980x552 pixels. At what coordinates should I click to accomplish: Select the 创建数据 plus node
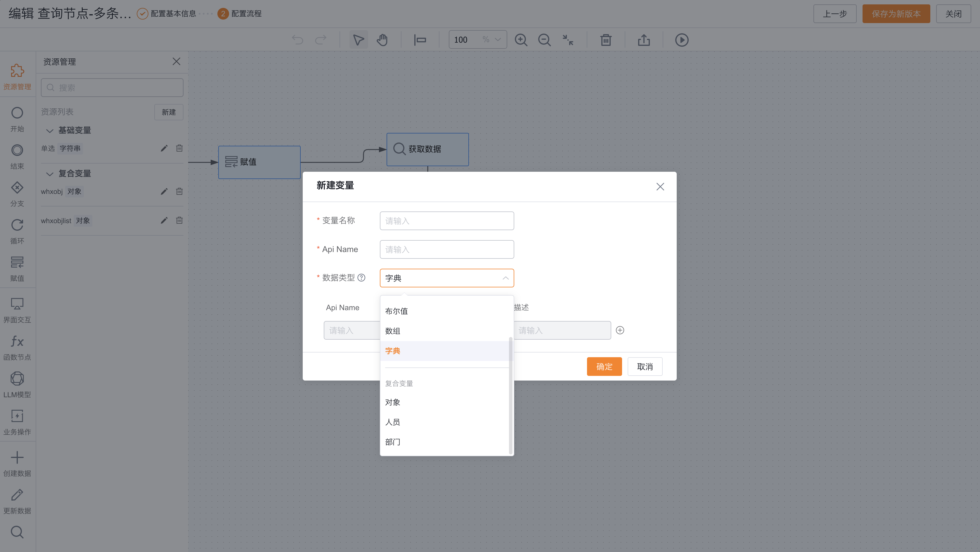17,464
